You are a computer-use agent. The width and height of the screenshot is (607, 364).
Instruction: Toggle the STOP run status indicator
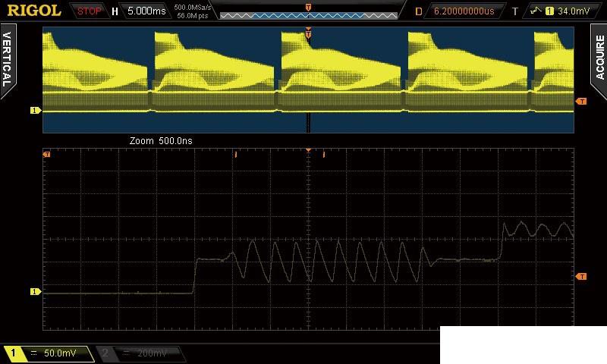pos(90,11)
